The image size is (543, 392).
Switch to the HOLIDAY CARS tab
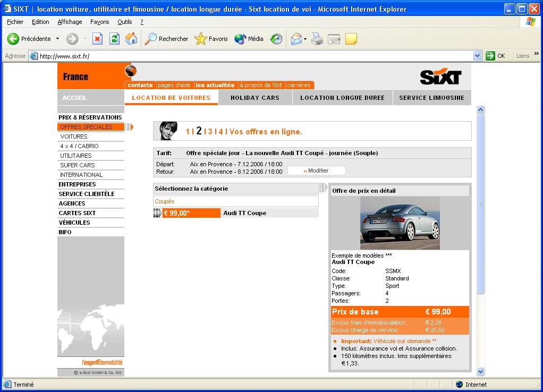[255, 98]
